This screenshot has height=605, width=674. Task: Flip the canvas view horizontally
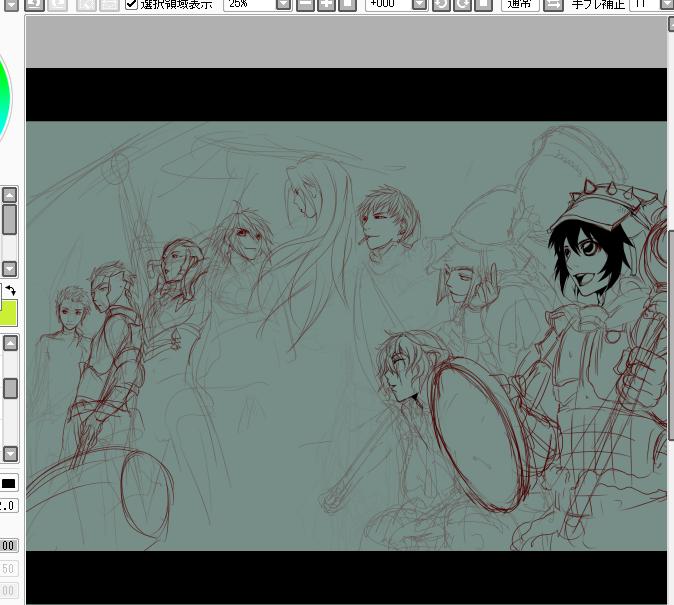(553, 4)
